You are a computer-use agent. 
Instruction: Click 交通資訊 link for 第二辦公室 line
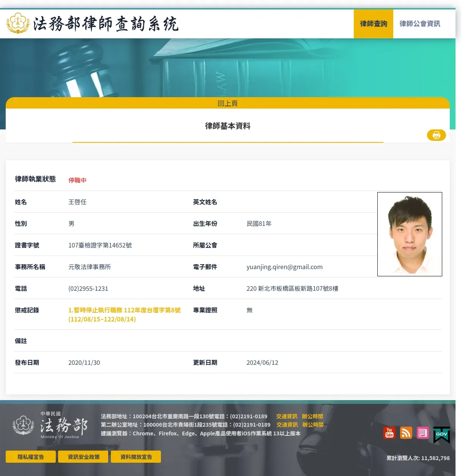(x=287, y=425)
